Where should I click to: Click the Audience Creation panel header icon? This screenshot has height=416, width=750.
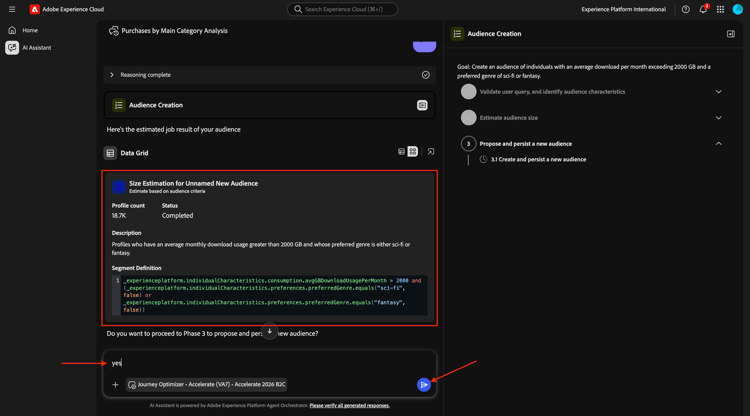pyautogui.click(x=457, y=34)
